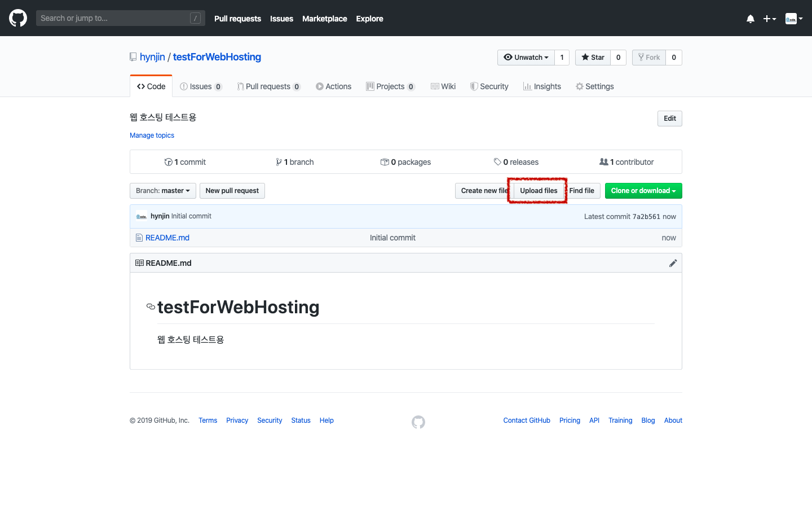The width and height of the screenshot is (812, 508).
Task: Click New pull request
Action: [232, 191]
